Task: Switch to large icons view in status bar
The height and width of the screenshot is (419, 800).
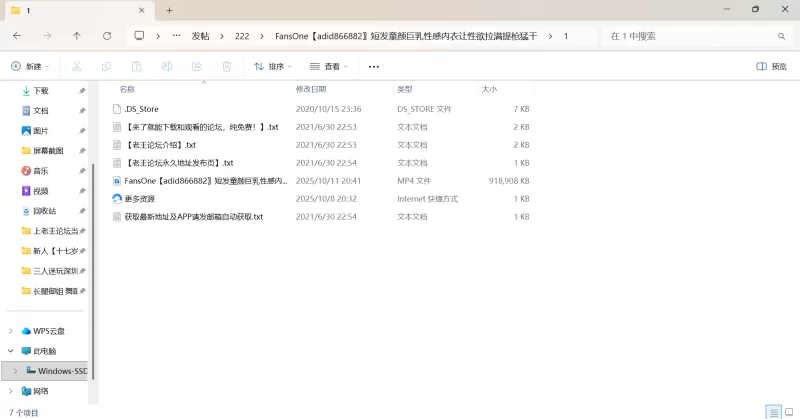Action: pyautogui.click(x=788, y=412)
